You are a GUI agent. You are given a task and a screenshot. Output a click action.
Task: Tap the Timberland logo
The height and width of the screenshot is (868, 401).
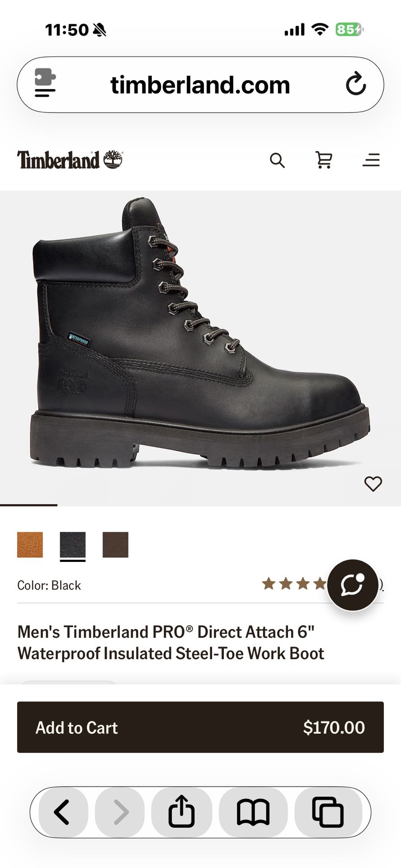(x=70, y=160)
